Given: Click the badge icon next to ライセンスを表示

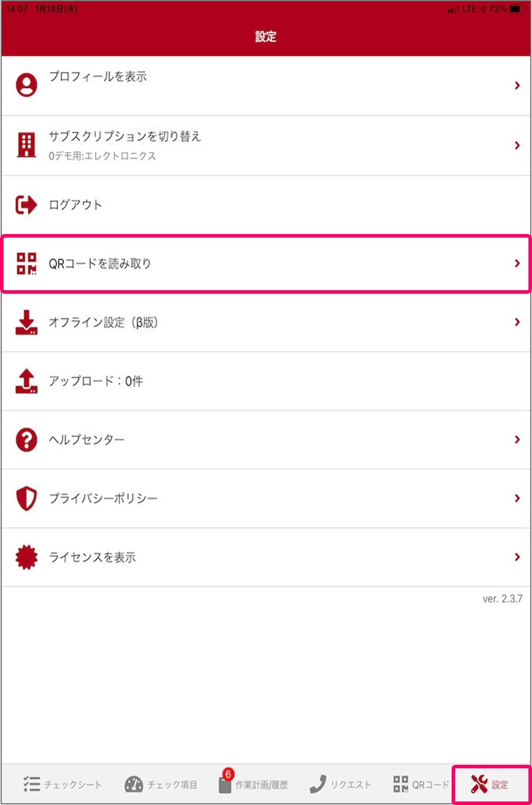Looking at the screenshot, I should click(26, 556).
